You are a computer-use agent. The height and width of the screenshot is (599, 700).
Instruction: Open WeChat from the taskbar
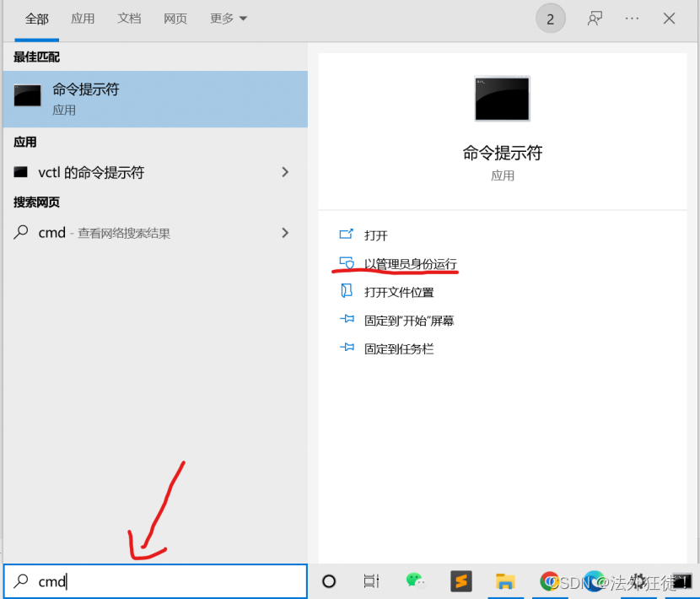click(416, 581)
